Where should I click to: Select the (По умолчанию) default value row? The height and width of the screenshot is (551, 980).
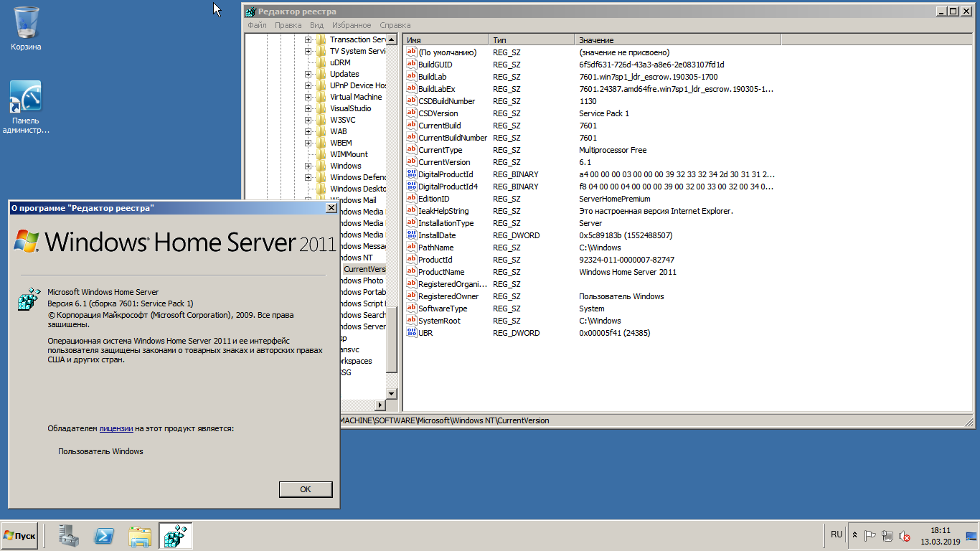pos(592,52)
